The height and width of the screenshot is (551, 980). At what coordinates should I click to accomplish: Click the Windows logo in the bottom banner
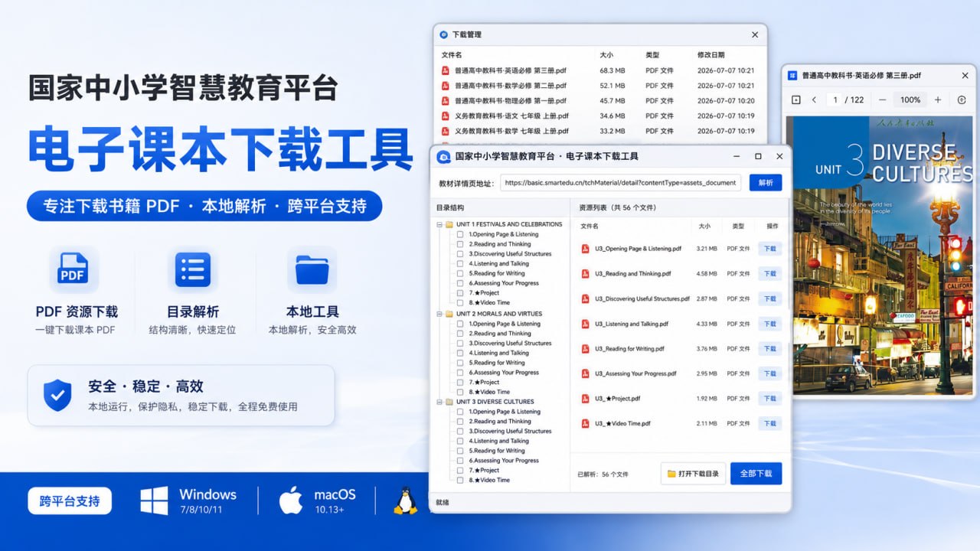154,500
